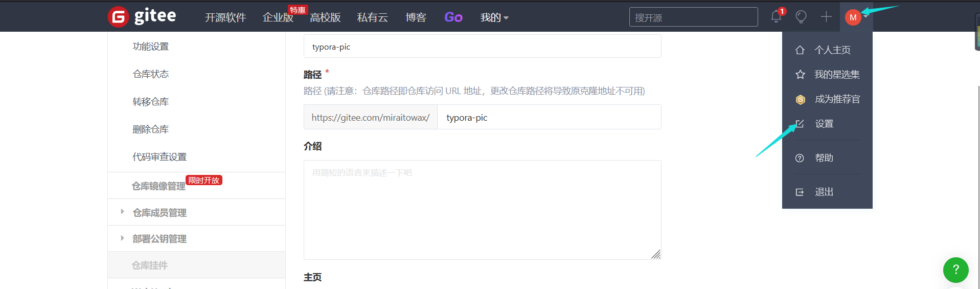
Task: Open 代码审查设置 in the sidebar
Action: tap(159, 157)
